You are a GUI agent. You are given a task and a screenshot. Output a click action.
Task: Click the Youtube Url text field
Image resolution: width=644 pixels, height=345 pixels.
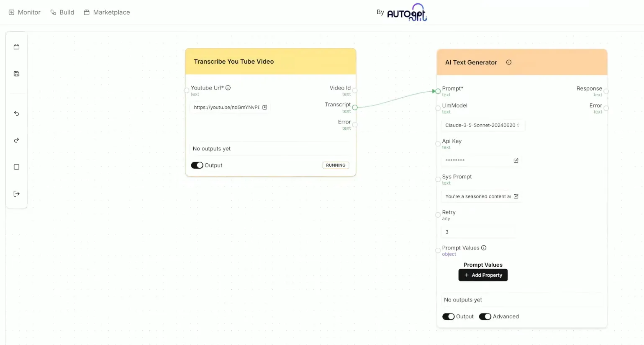229,107
